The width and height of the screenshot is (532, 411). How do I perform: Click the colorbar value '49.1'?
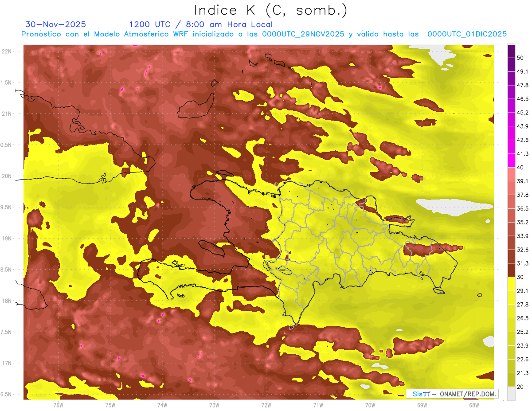tap(523, 71)
